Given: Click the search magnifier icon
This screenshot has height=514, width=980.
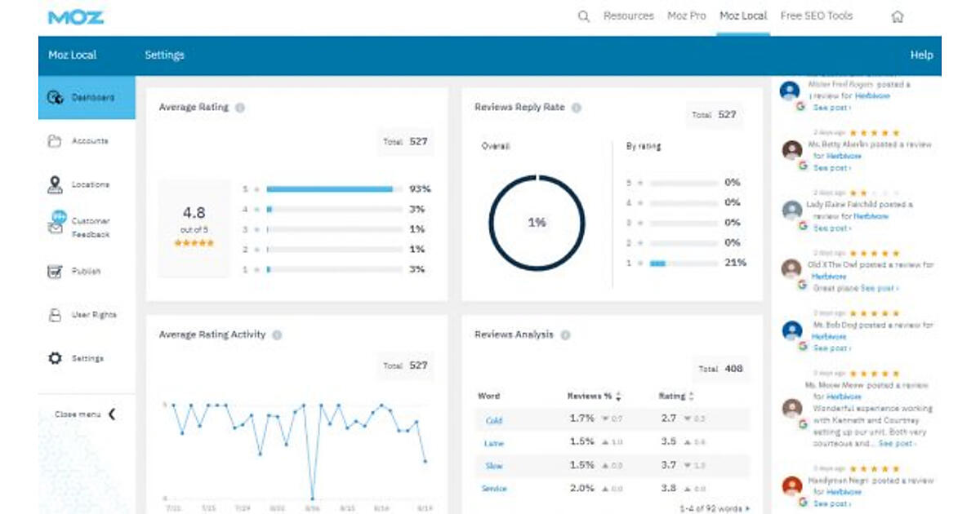Looking at the screenshot, I should (583, 16).
